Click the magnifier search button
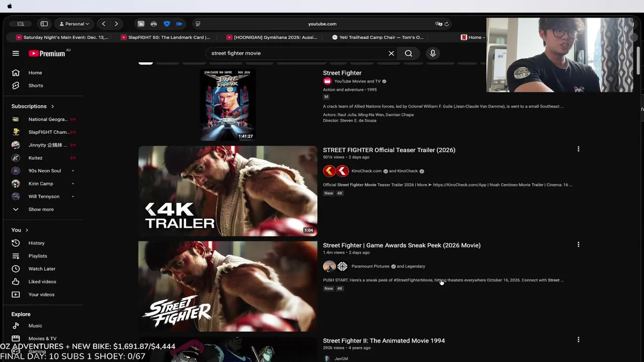644x362 pixels. pyautogui.click(x=409, y=53)
